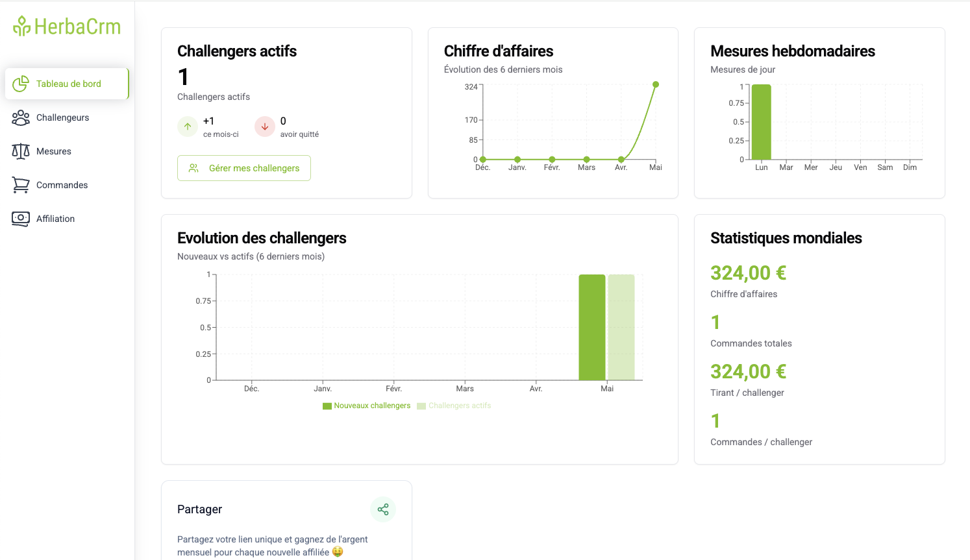Click the Mesures balance scale icon
The height and width of the screenshot is (560, 970).
click(21, 151)
